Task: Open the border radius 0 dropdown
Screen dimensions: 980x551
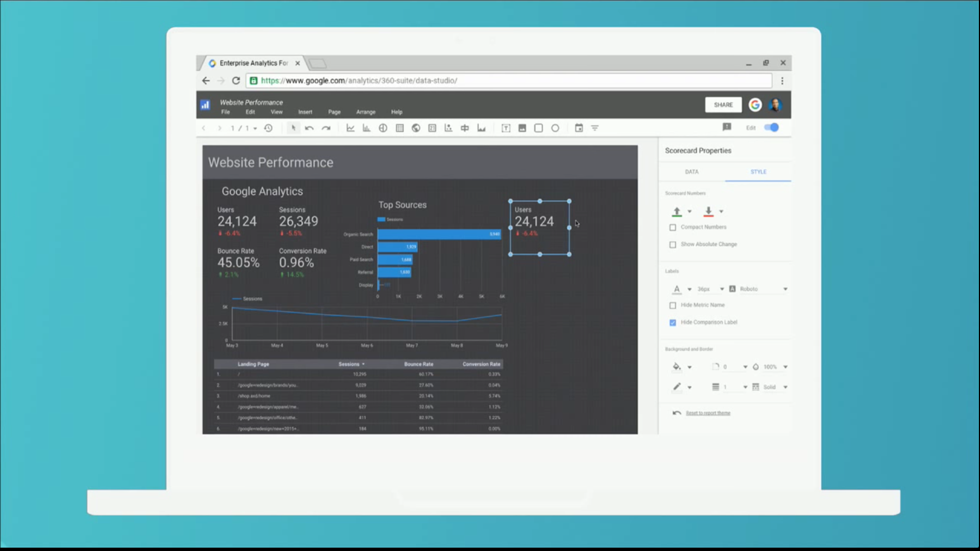Action: (x=730, y=367)
